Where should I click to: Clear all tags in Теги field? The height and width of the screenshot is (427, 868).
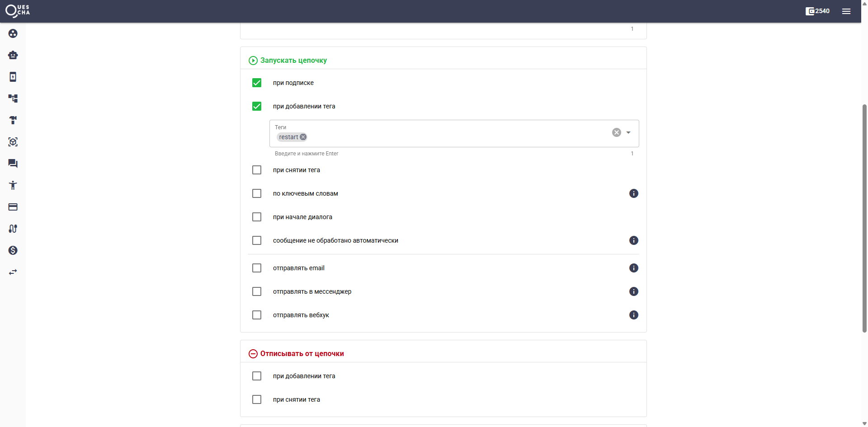[617, 132]
